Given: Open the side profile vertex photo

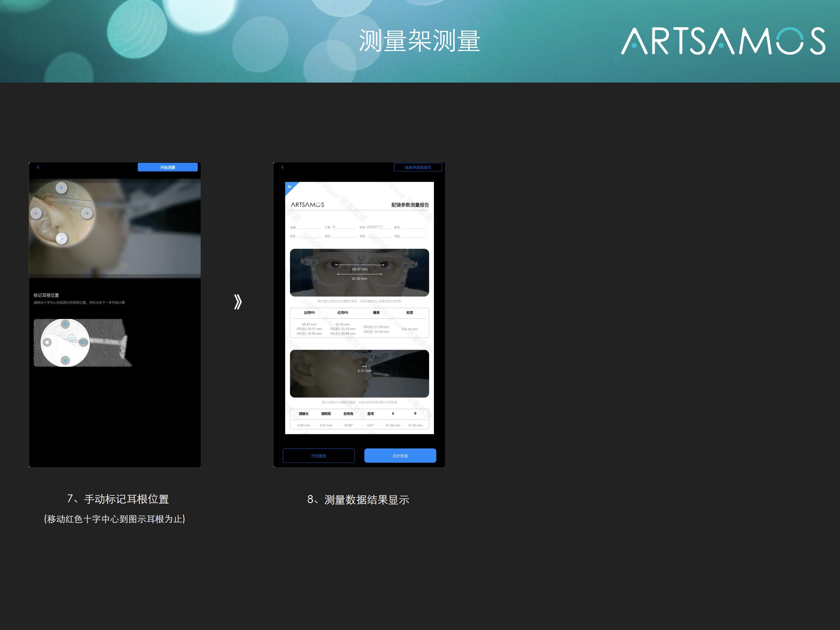Looking at the screenshot, I should (359, 373).
